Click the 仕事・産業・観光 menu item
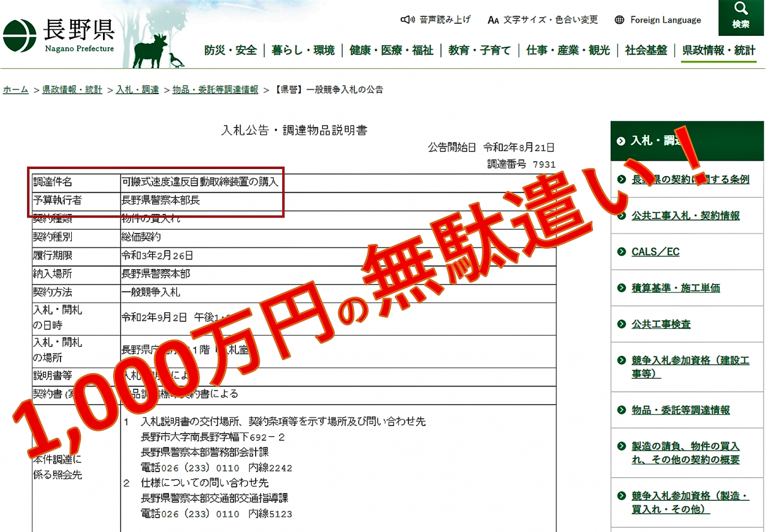This screenshot has width=766, height=532. click(x=568, y=50)
